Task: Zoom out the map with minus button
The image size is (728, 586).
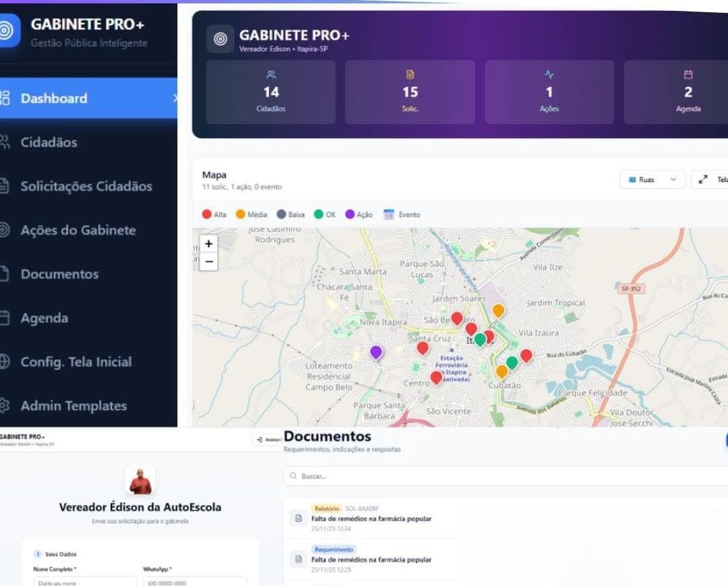Action: pos(209,262)
